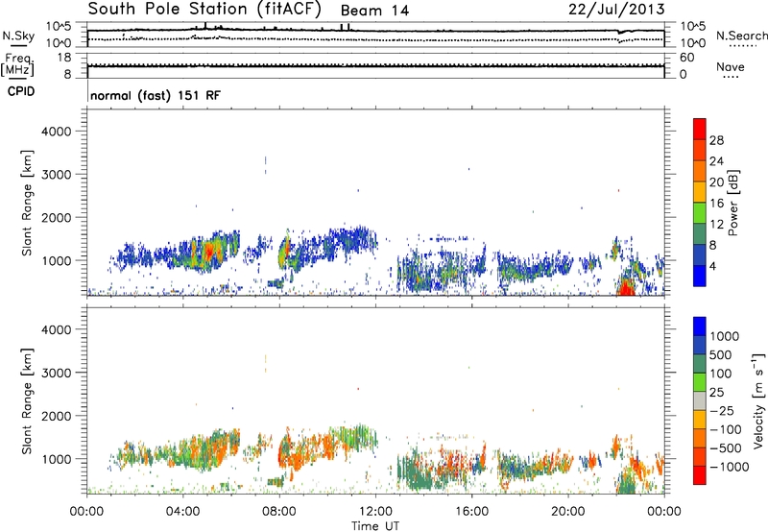Click the 'Power [dB]' colorbar label
Image resolution: width=768 pixels, height=532 pixels.
point(733,203)
